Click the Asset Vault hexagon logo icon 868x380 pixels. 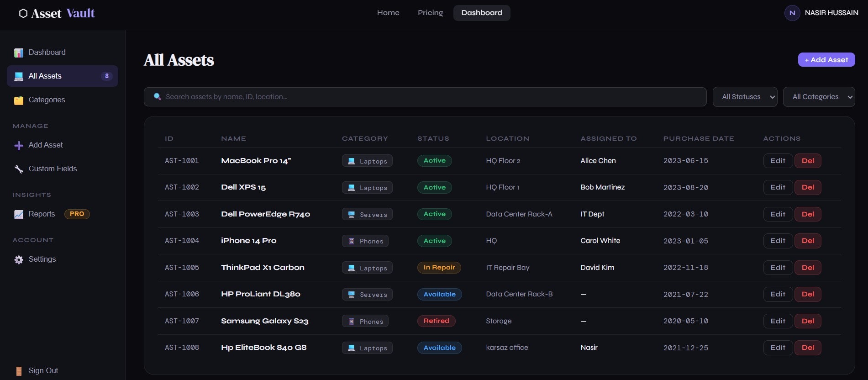pyautogui.click(x=23, y=13)
